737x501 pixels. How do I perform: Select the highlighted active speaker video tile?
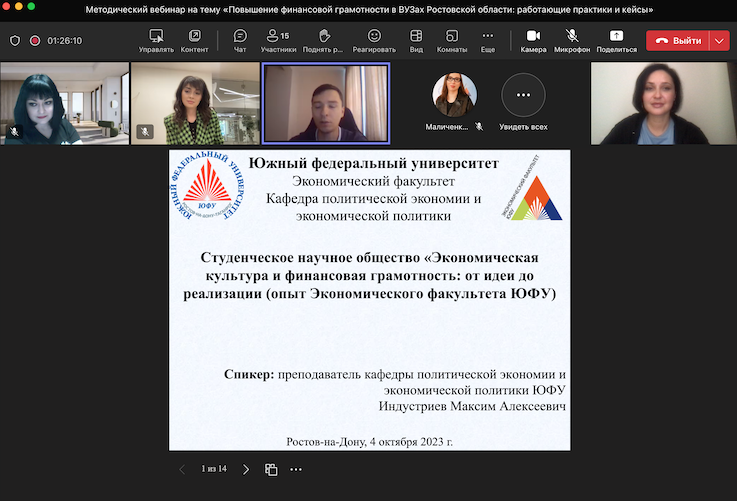click(x=326, y=103)
